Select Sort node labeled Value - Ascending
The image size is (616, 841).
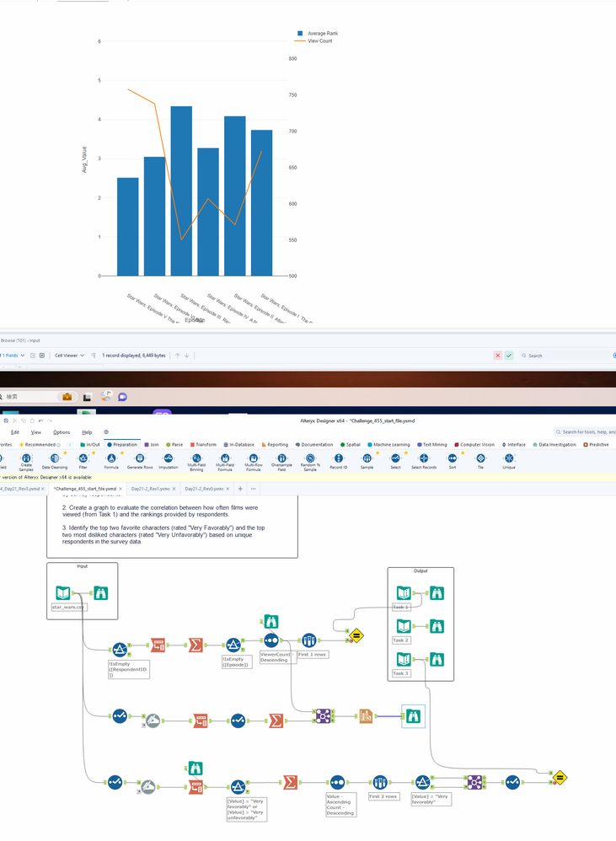pos(337,783)
